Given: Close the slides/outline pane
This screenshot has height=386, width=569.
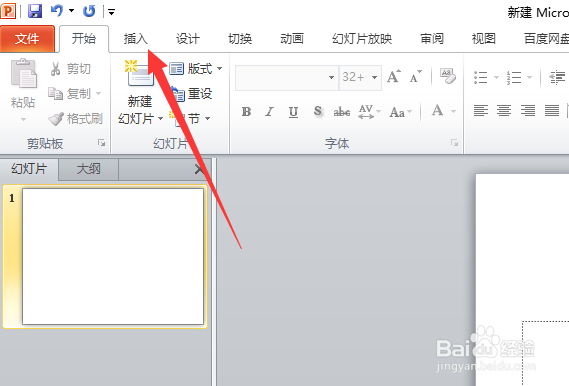Looking at the screenshot, I should tap(199, 169).
